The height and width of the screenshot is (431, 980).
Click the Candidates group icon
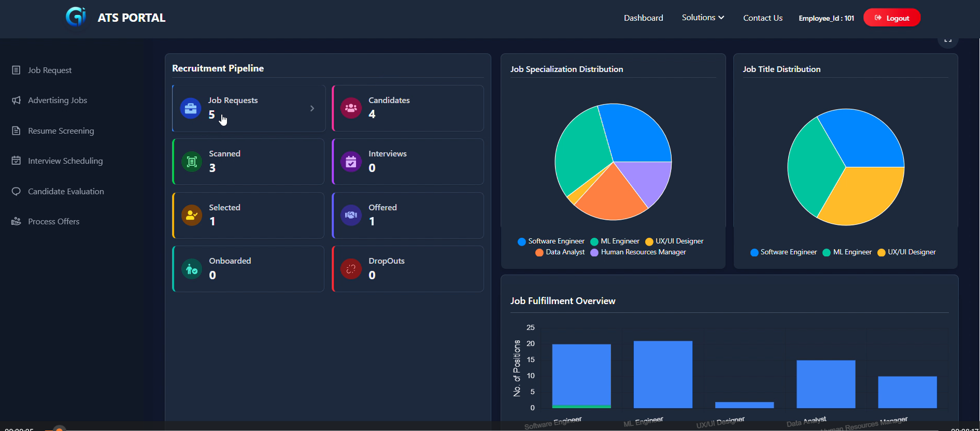[x=351, y=108]
